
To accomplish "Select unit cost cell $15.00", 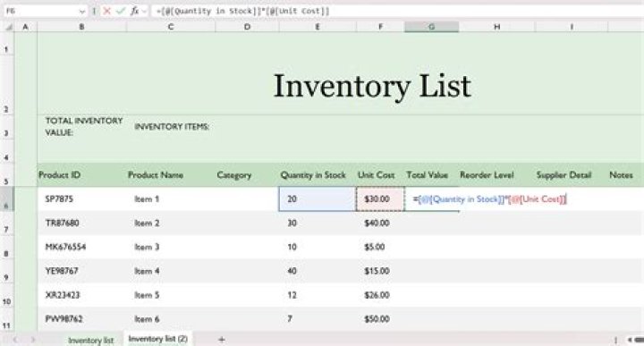I will [380, 271].
